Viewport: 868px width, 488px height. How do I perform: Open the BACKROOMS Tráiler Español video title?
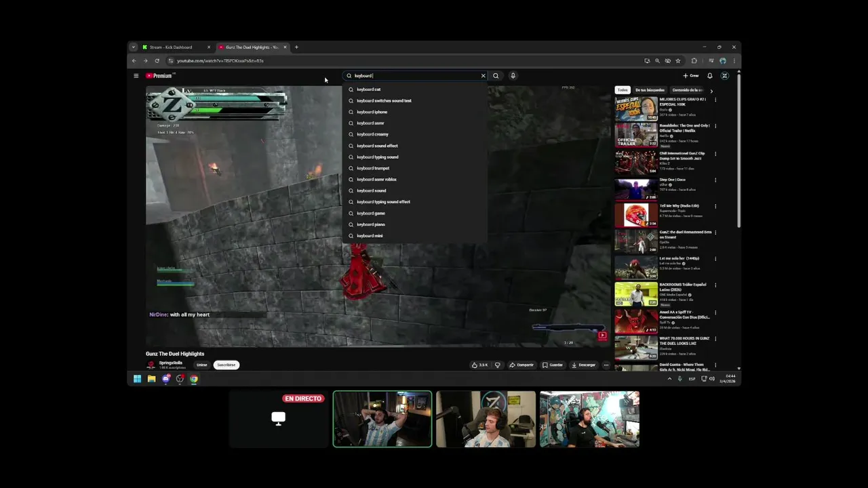tap(683, 287)
